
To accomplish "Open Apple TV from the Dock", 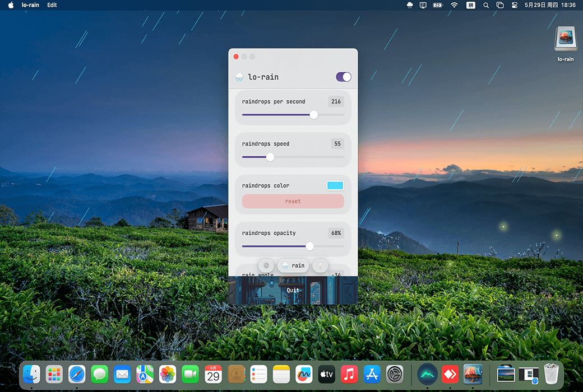I will pyautogui.click(x=327, y=374).
